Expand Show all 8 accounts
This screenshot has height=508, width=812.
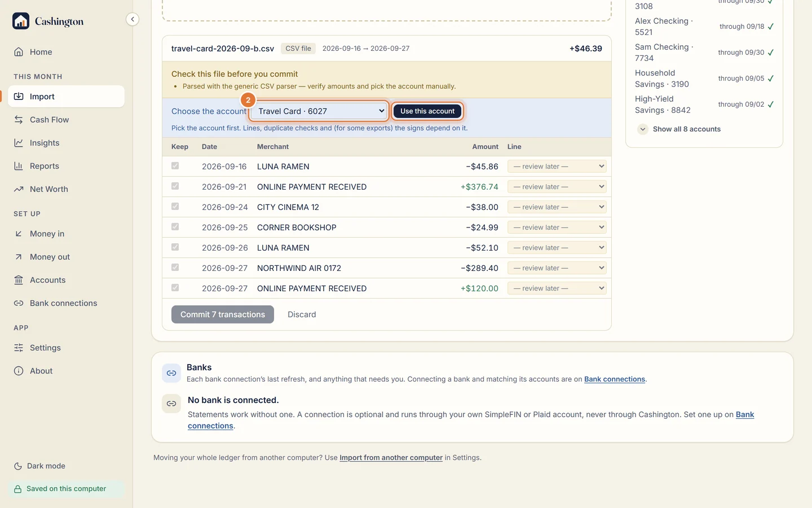click(679, 129)
